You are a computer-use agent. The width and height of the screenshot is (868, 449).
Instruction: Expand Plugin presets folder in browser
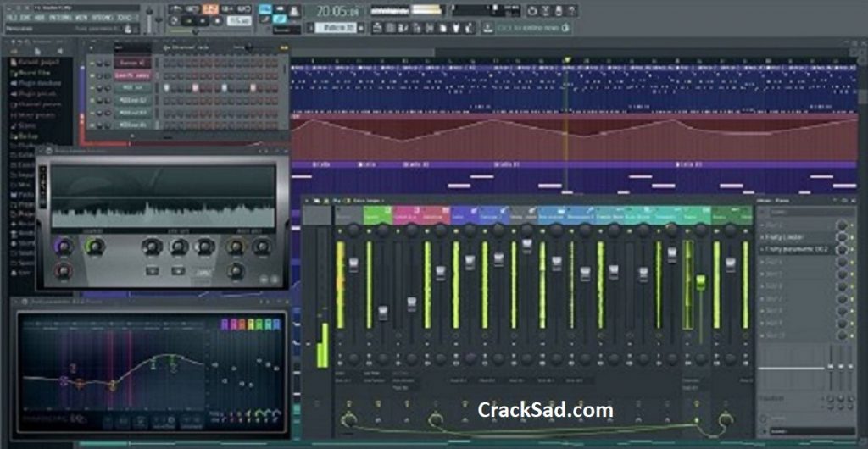(33, 93)
